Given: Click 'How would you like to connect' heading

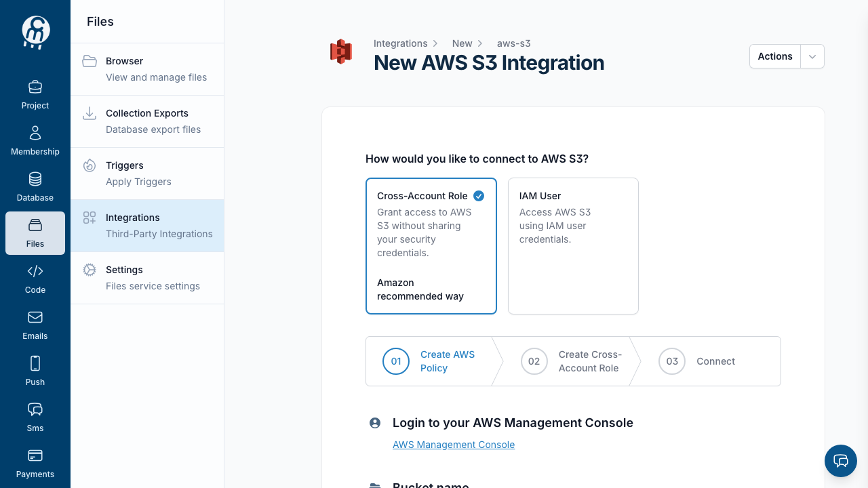Looking at the screenshot, I should (477, 159).
